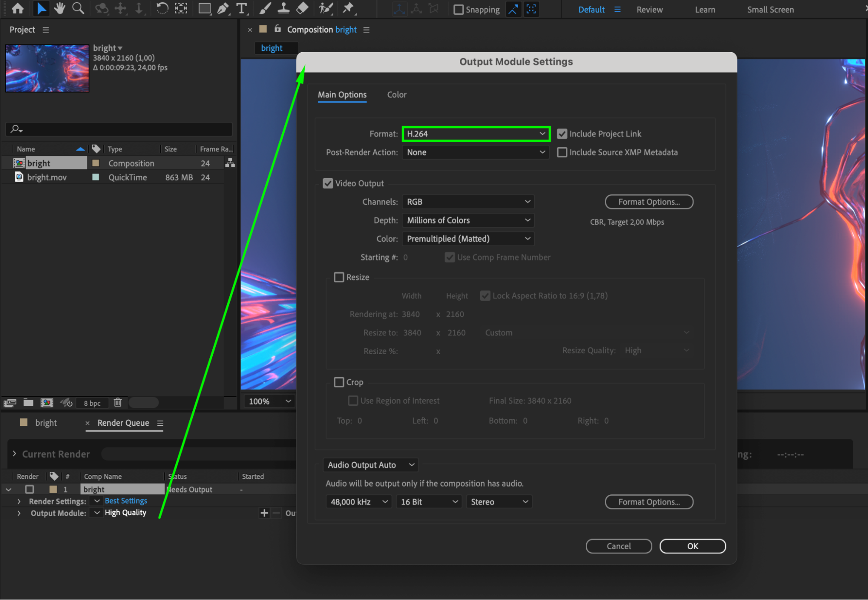Select the Puppet Pin tool
Screen dimensions: 868x600
point(348,8)
